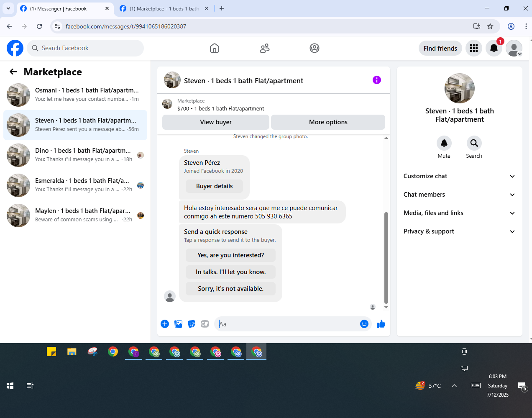
Task: Open conversation information purple icon
Action: click(377, 80)
